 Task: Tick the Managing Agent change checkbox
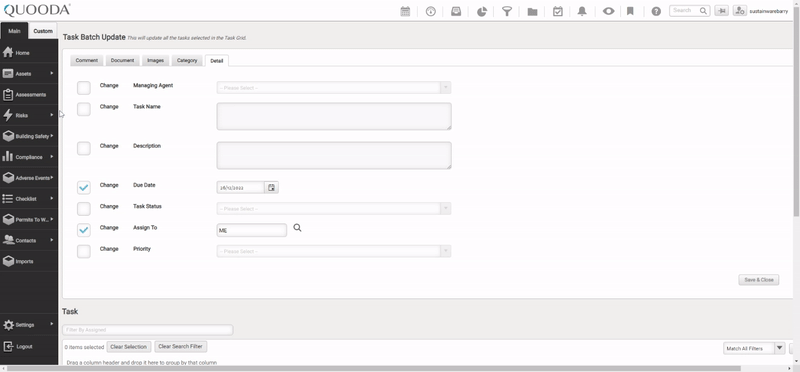[84, 88]
